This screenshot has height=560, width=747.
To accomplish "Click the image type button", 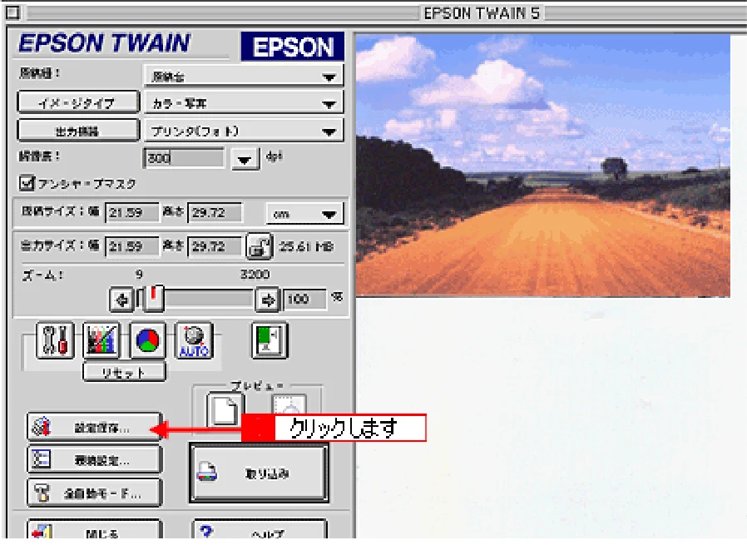I will 78,103.
